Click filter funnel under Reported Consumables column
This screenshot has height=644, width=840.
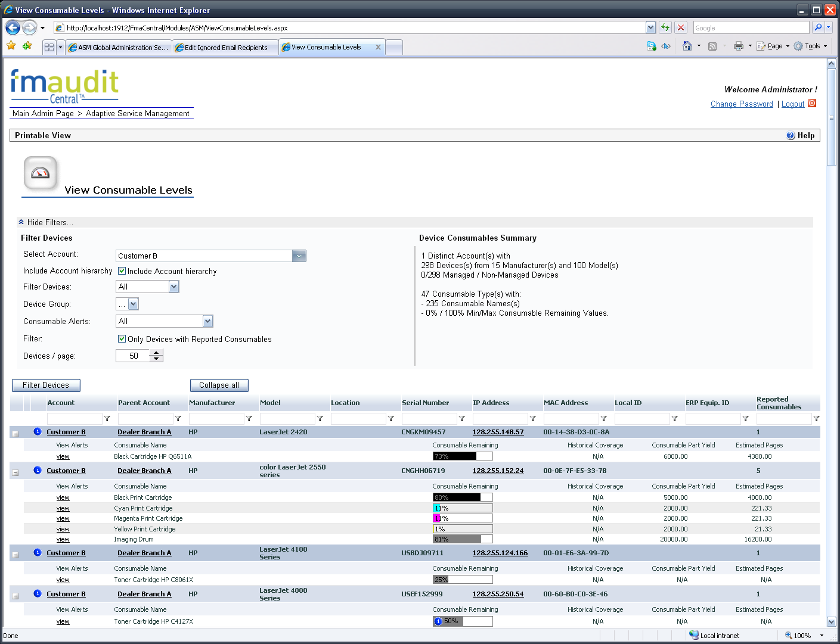817,419
